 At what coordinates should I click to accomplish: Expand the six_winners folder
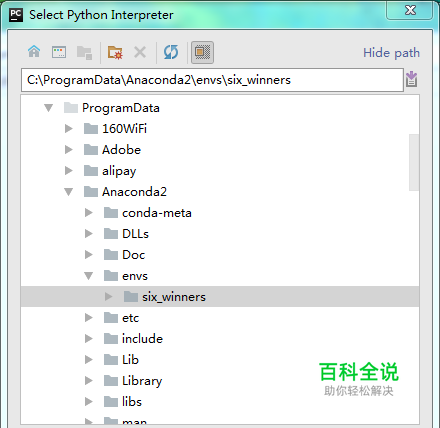(109, 297)
